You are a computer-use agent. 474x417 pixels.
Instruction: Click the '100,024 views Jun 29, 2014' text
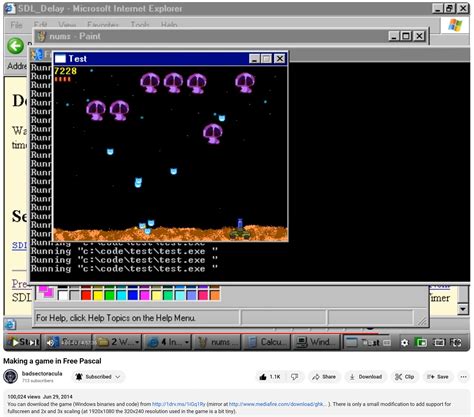pyautogui.click(x=40, y=397)
